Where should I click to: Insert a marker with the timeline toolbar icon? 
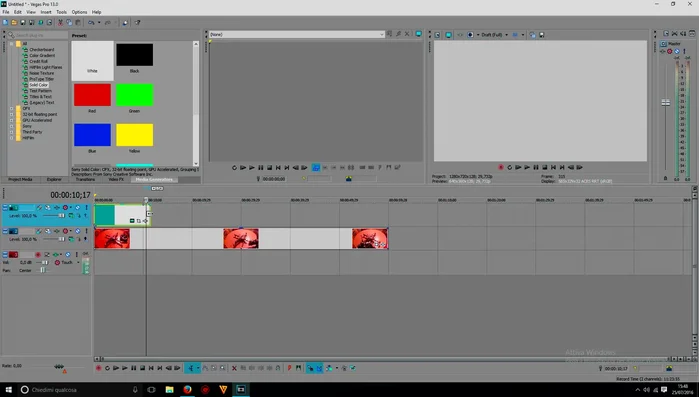click(x=289, y=368)
